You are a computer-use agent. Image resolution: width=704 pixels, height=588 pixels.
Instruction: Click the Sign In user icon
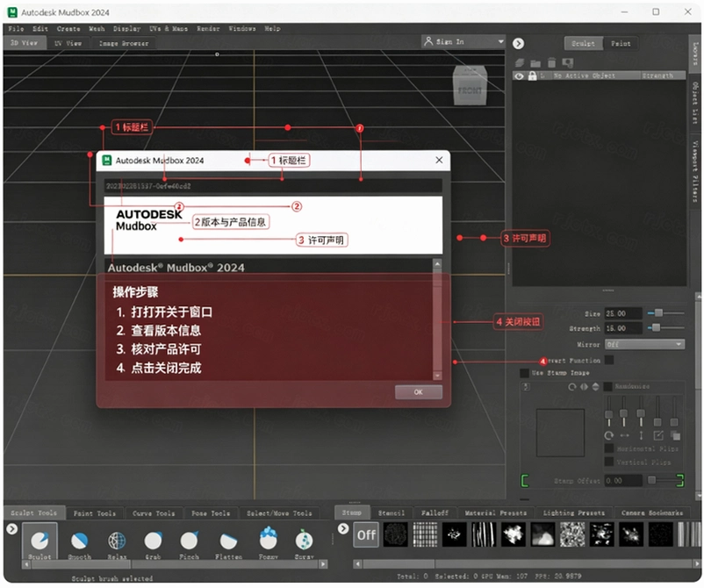coord(428,41)
